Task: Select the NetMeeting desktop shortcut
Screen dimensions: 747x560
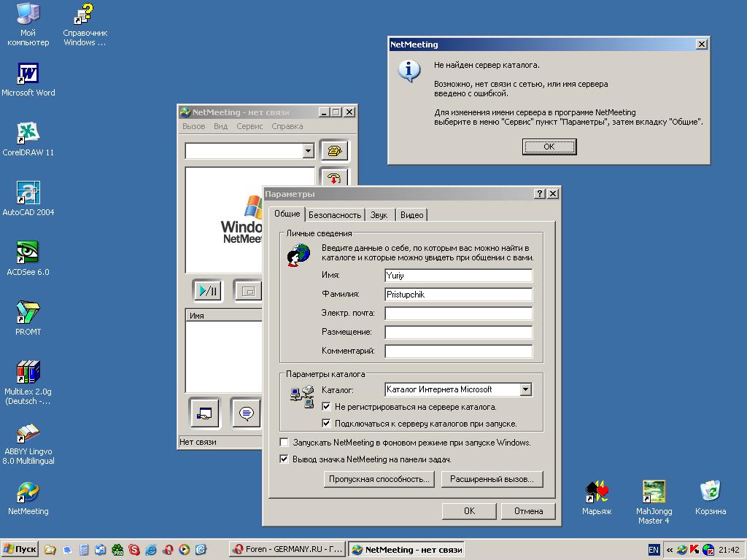Action: pos(28,499)
